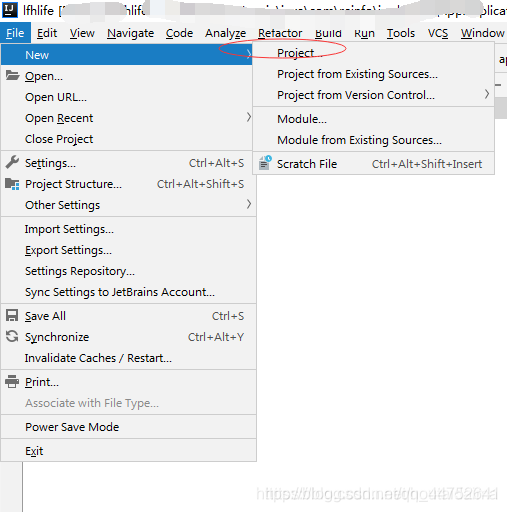This screenshot has height=512, width=507.
Task: Open the Tools menu
Action: [401, 33]
